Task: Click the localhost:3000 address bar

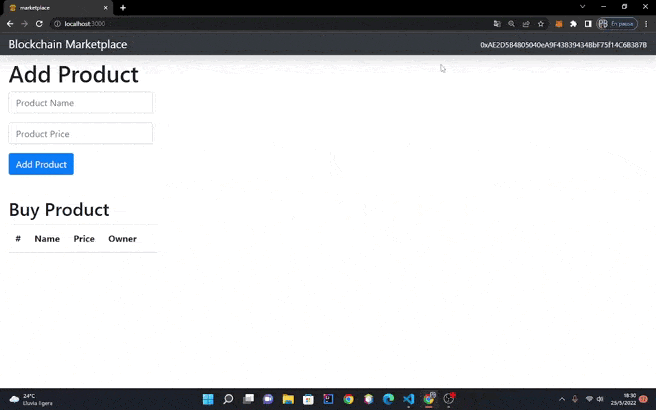Action: 272,24
